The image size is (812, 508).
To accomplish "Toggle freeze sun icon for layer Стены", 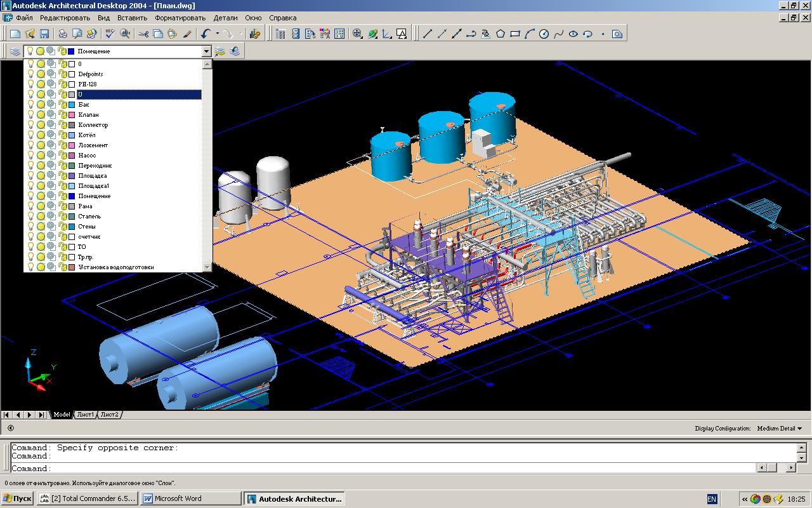I will coord(40,226).
